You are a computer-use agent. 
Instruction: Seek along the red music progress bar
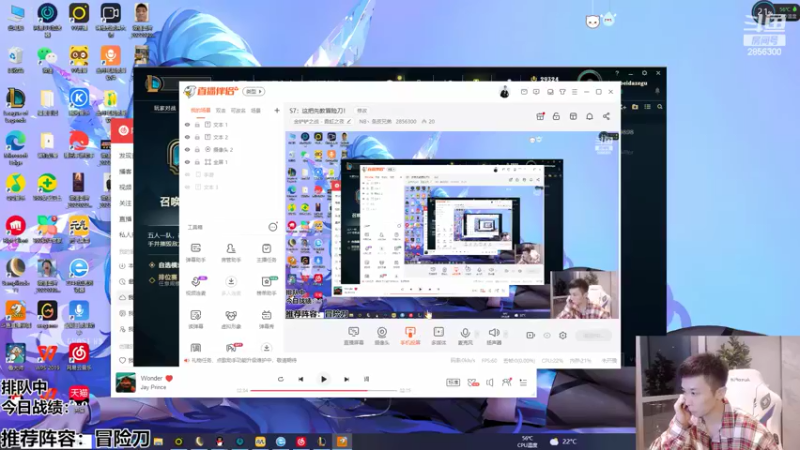(x=323, y=390)
